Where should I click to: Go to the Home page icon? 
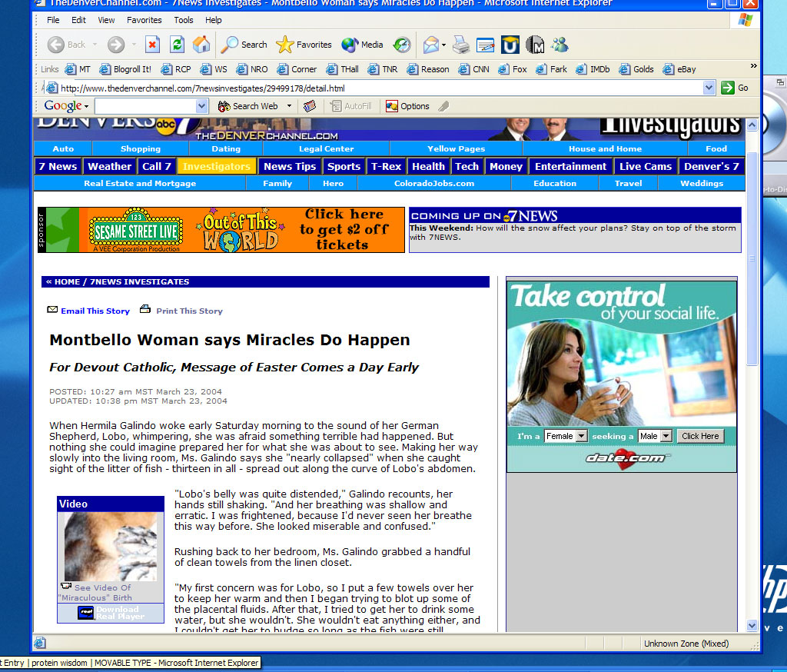(201, 45)
